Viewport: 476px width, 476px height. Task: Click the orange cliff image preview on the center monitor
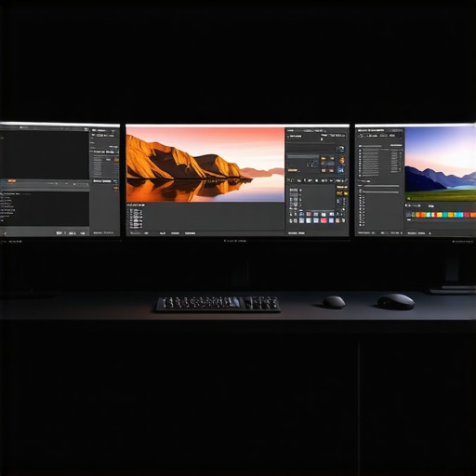205,165
